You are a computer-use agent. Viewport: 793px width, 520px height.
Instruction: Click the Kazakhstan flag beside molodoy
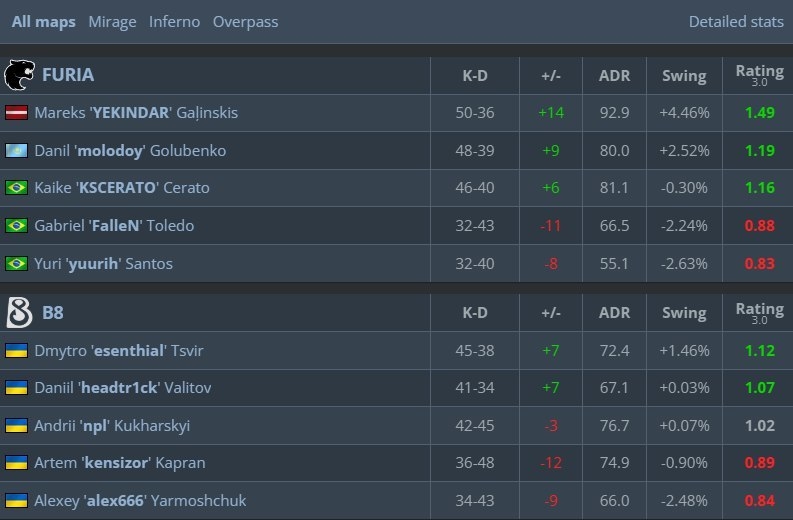(x=16, y=151)
